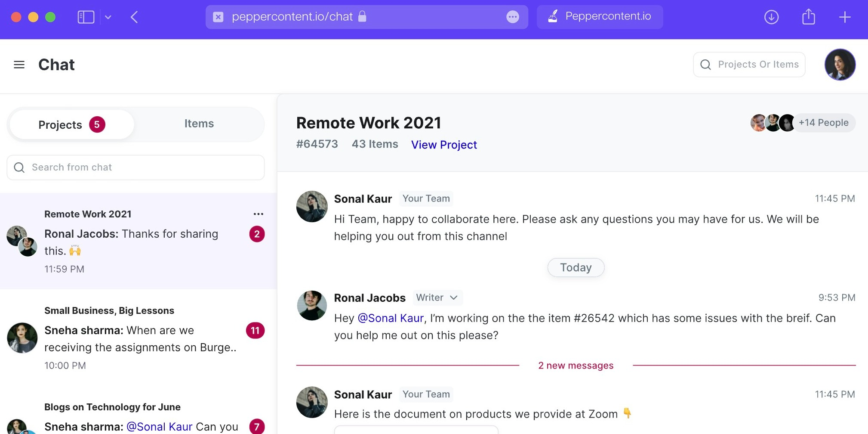Click the unread badge 7
The width and height of the screenshot is (868, 434).
pyautogui.click(x=257, y=427)
